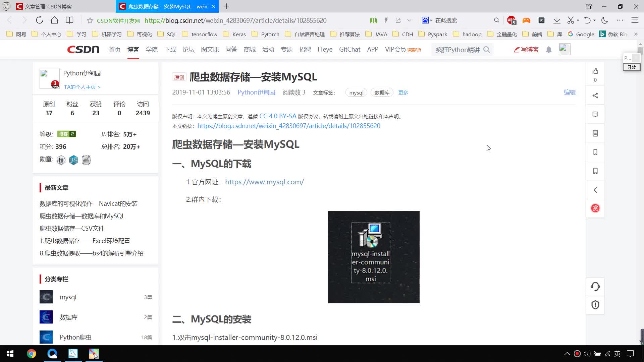Click the red reward 赏 icon
Image resolution: width=644 pixels, height=362 pixels.
coord(595,208)
